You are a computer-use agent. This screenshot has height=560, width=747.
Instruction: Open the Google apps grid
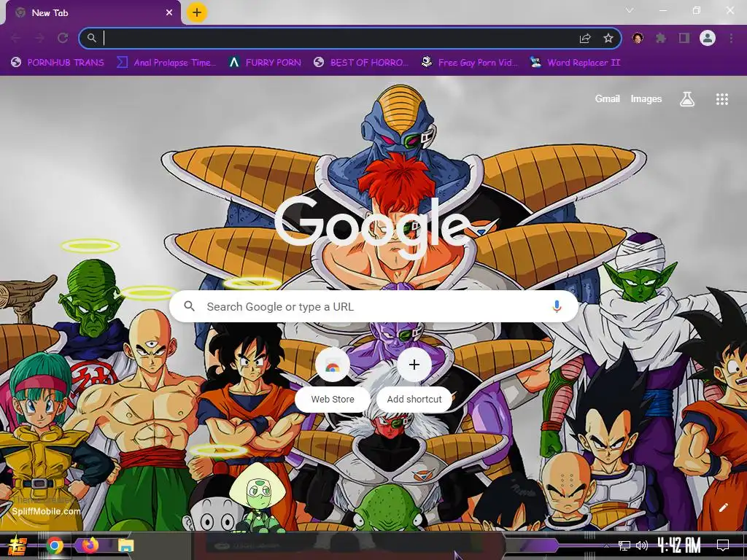(x=721, y=99)
